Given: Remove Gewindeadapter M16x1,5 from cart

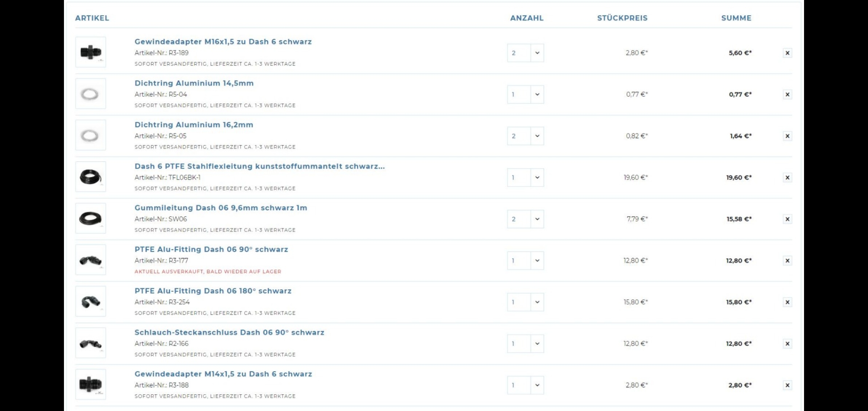Looking at the screenshot, I should [x=787, y=53].
